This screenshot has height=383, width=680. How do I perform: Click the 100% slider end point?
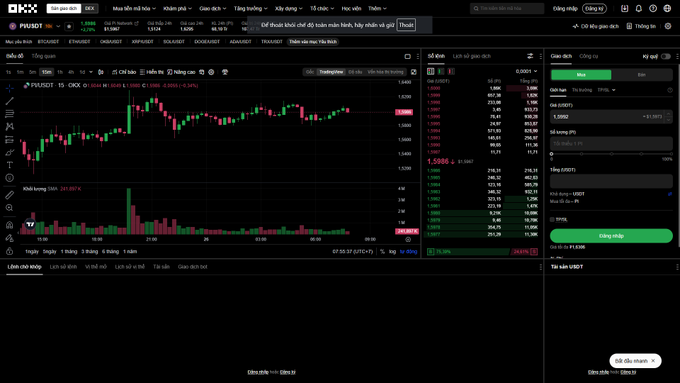671,154
